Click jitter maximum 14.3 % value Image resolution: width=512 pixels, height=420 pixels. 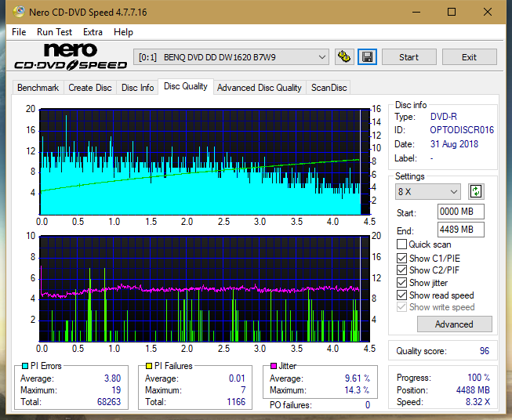coord(358,390)
